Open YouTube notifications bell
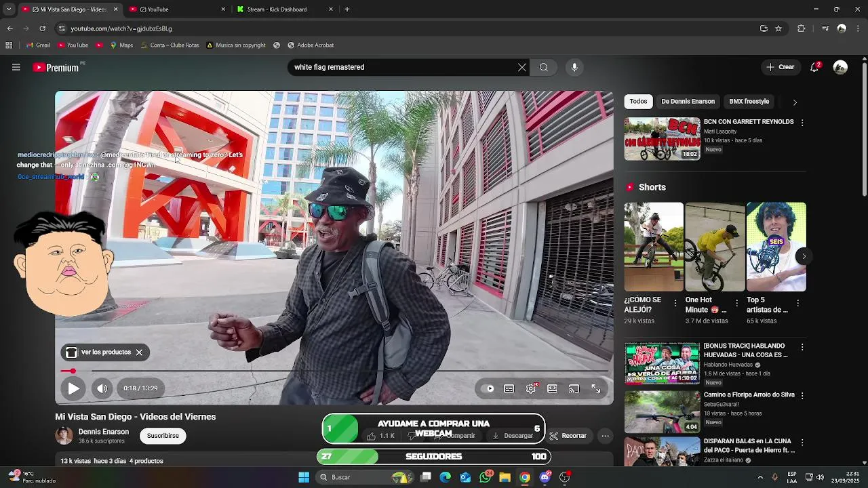 tap(814, 67)
